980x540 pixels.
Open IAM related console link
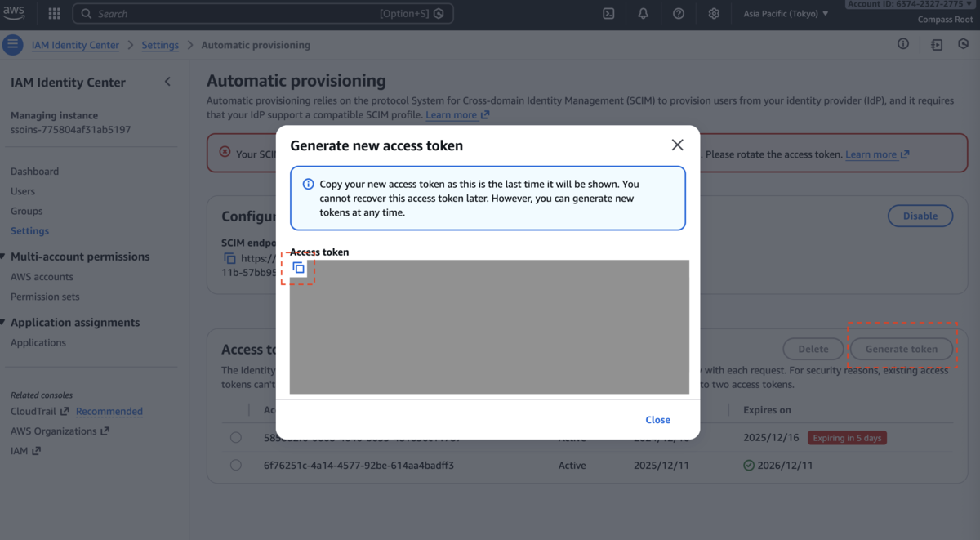pos(25,451)
